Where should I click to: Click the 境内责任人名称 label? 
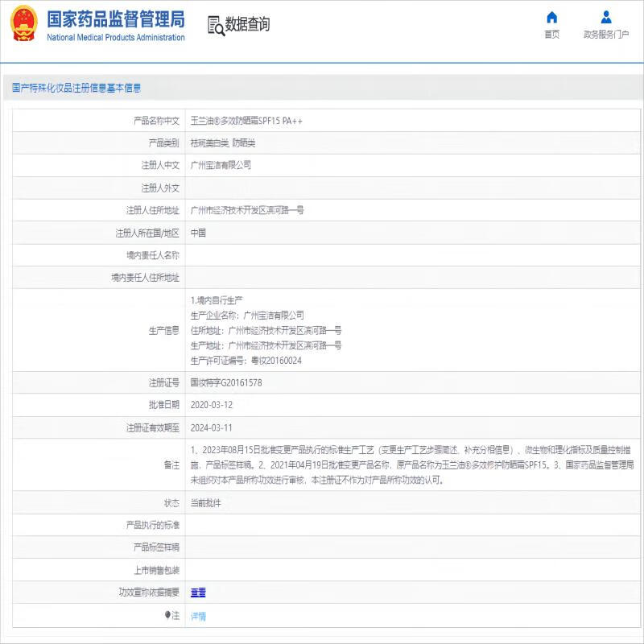coord(153,255)
